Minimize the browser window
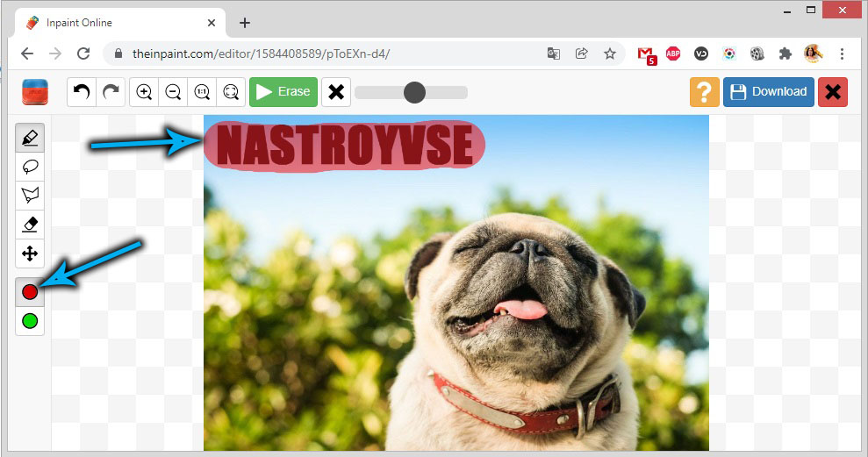This screenshot has width=868, height=457. coord(787,11)
